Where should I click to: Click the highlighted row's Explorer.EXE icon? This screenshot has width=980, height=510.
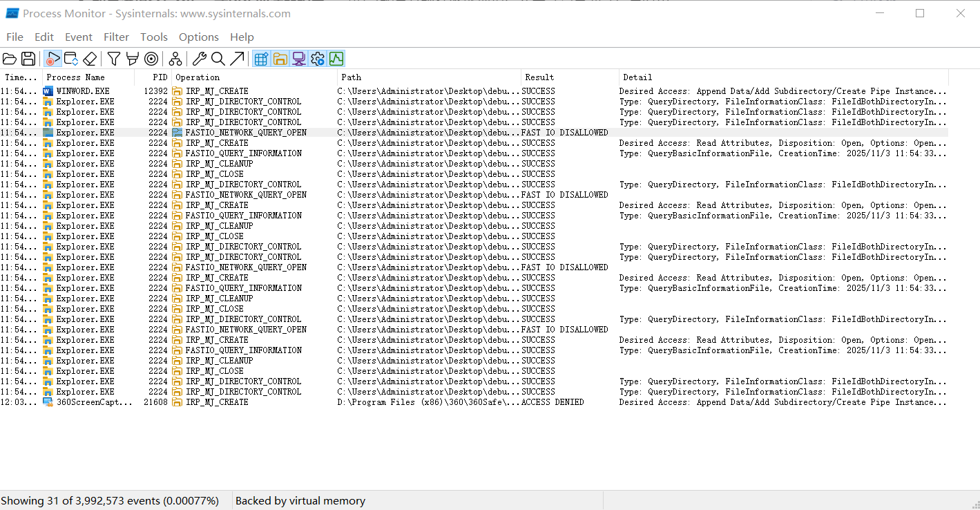coord(48,133)
